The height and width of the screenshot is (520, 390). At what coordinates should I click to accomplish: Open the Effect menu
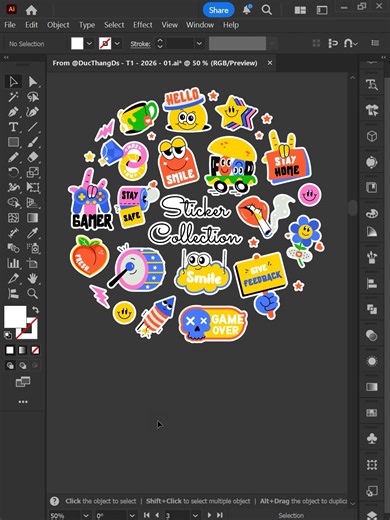[x=143, y=25]
